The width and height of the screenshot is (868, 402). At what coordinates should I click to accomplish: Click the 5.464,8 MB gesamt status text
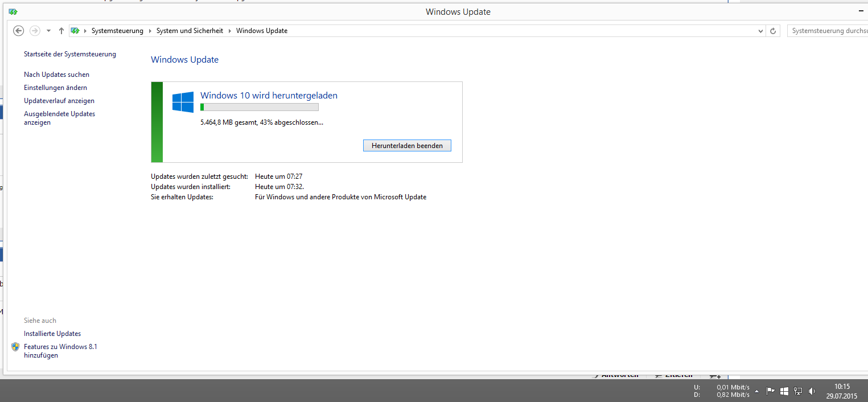coord(262,122)
